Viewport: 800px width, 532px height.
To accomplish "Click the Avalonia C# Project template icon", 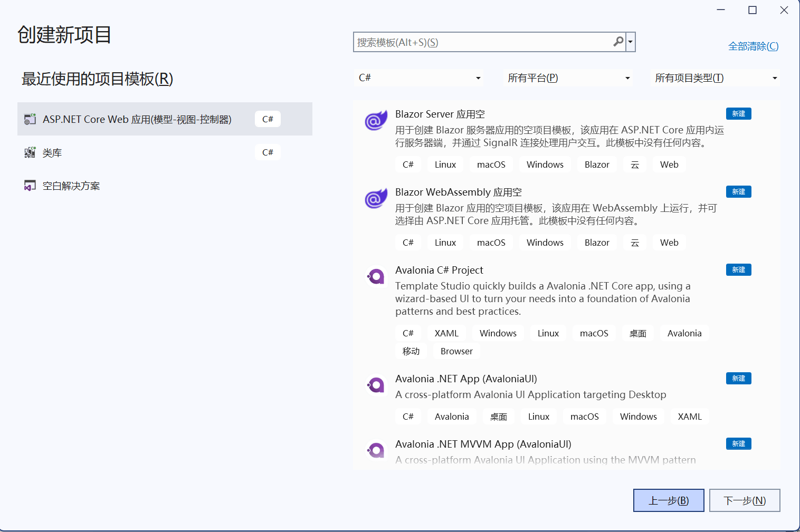I will 376,277.
